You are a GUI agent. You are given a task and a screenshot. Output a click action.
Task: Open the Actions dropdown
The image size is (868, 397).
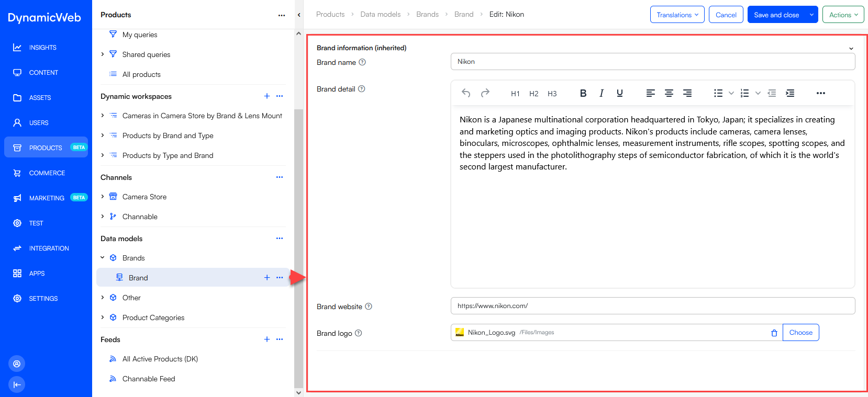843,15
